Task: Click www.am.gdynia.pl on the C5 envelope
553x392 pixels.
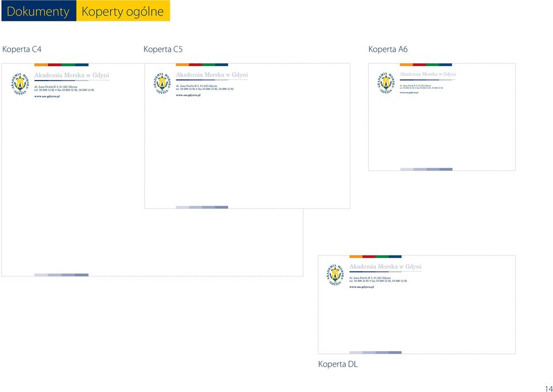Action: [x=188, y=96]
